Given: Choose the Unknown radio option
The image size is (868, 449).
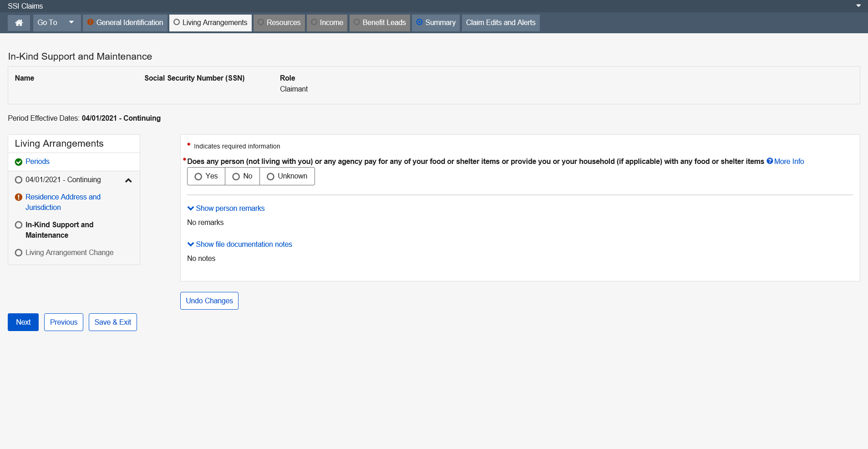Looking at the screenshot, I should coord(271,177).
